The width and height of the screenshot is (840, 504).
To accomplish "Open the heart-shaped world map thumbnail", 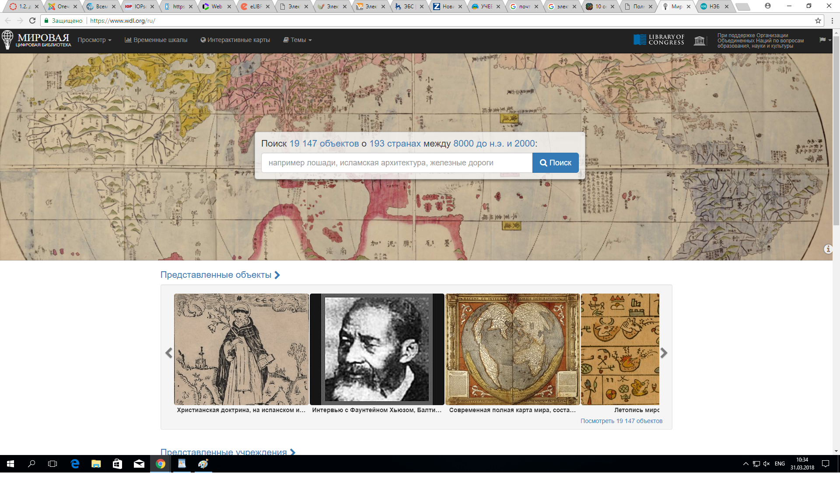I will click(x=512, y=349).
